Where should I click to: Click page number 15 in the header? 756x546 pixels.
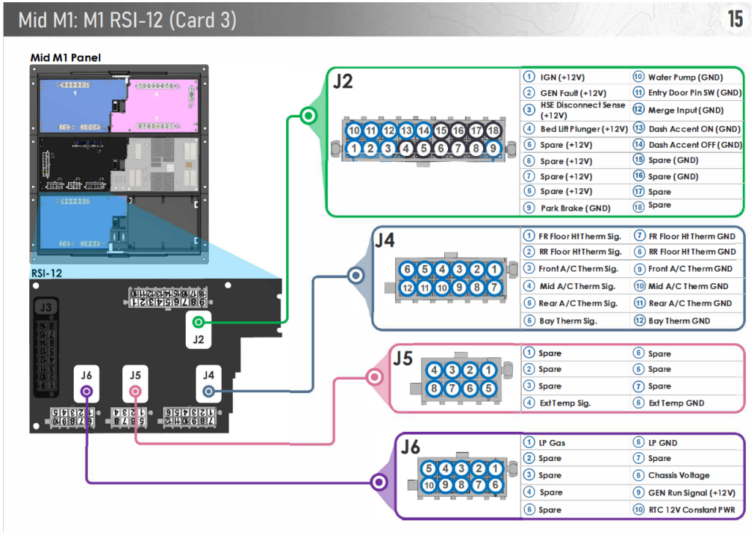(x=735, y=19)
